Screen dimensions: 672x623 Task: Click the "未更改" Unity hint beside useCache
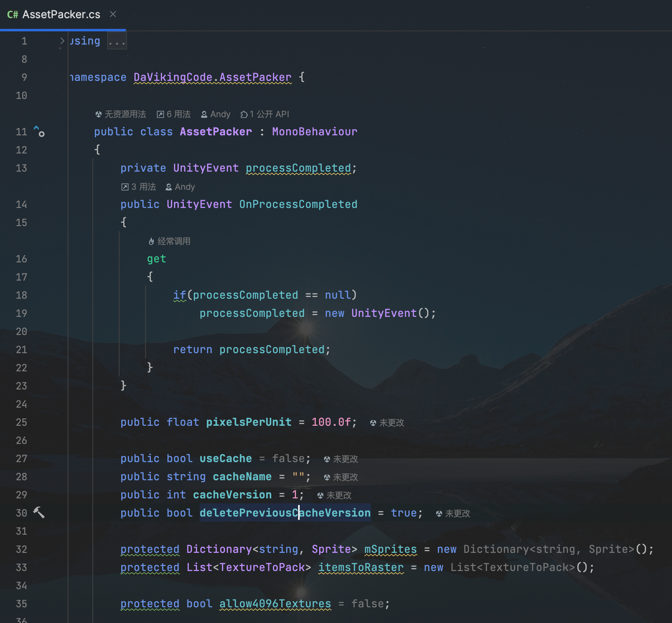pos(341,459)
